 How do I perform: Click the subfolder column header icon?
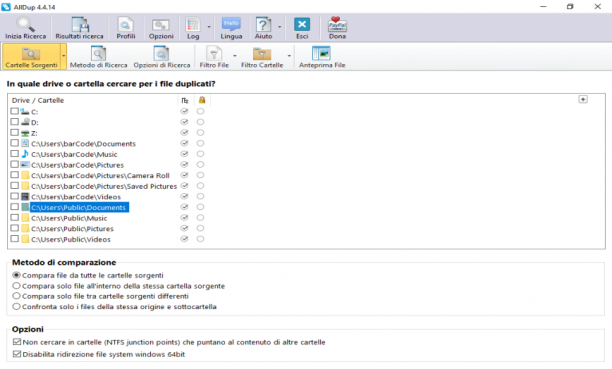coord(185,100)
